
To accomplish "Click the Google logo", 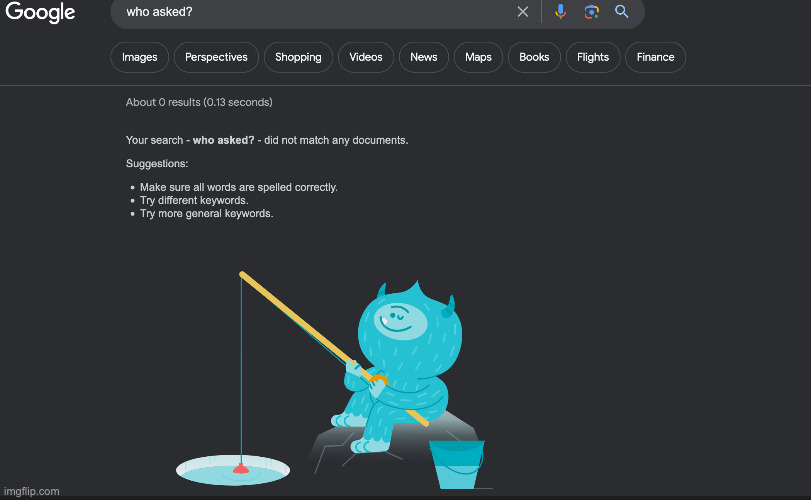I will (40, 12).
